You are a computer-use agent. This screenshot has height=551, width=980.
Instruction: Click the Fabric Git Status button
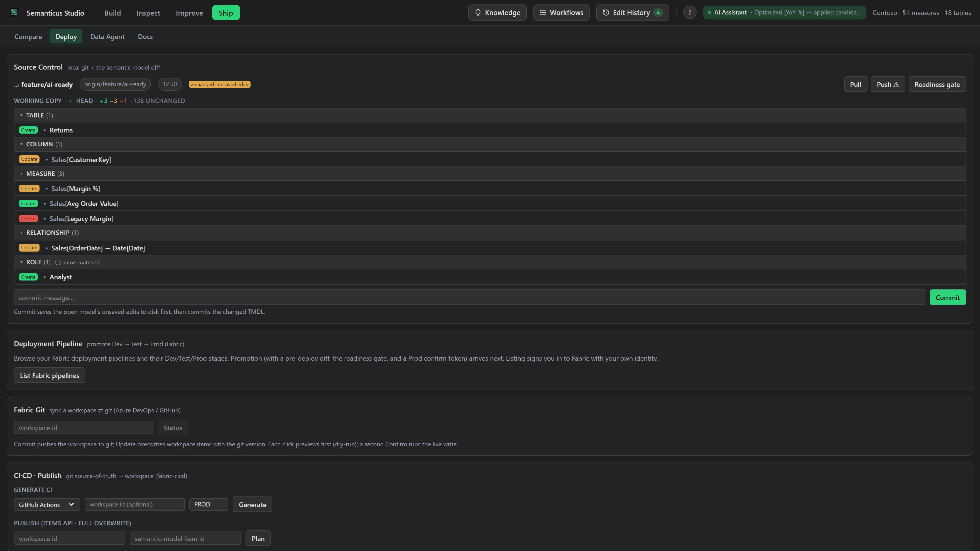pyautogui.click(x=173, y=428)
